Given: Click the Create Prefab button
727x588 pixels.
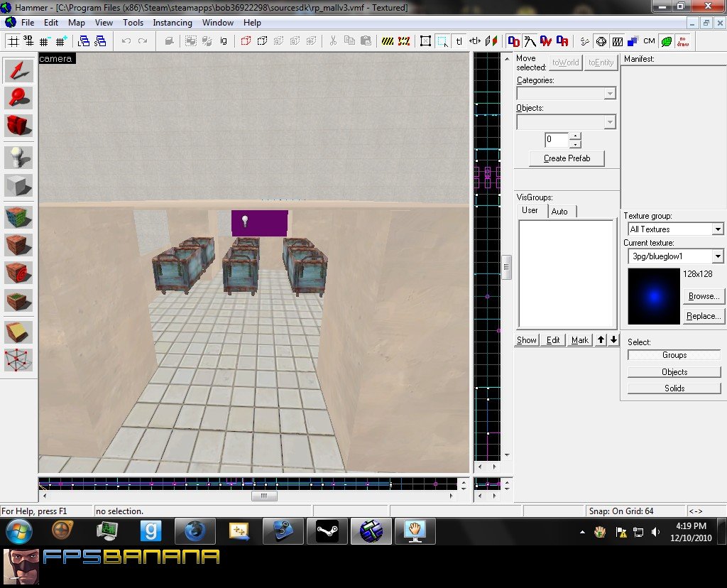Looking at the screenshot, I should pyautogui.click(x=567, y=158).
